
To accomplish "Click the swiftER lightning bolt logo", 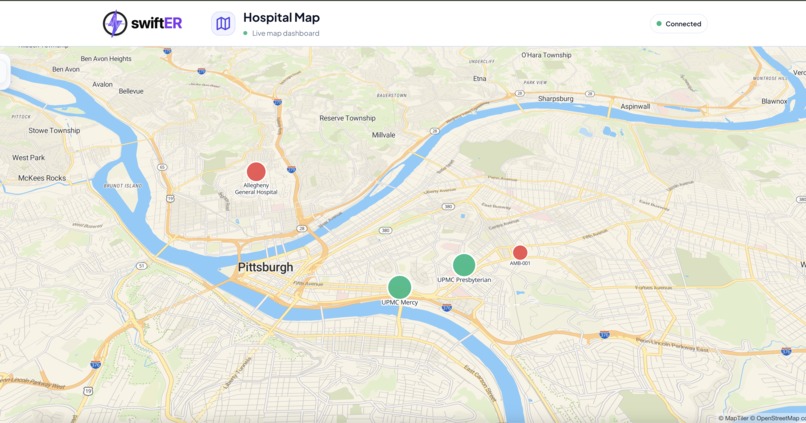I will pos(115,24).
